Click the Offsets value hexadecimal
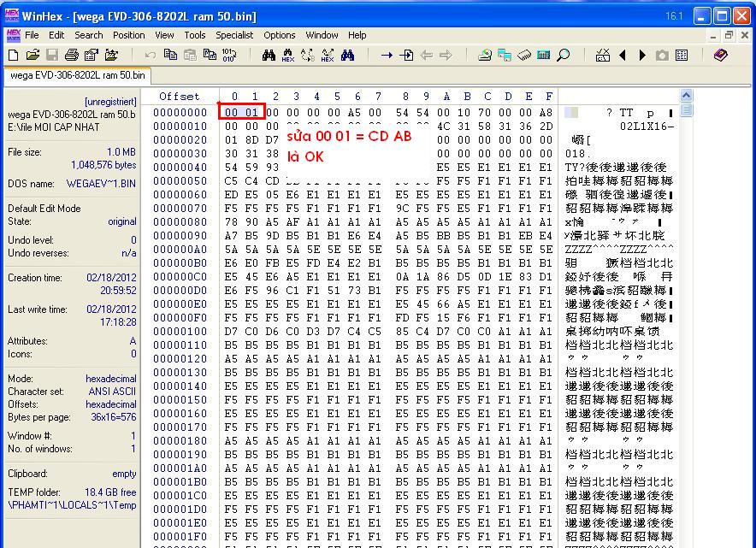 pos(111,404)
